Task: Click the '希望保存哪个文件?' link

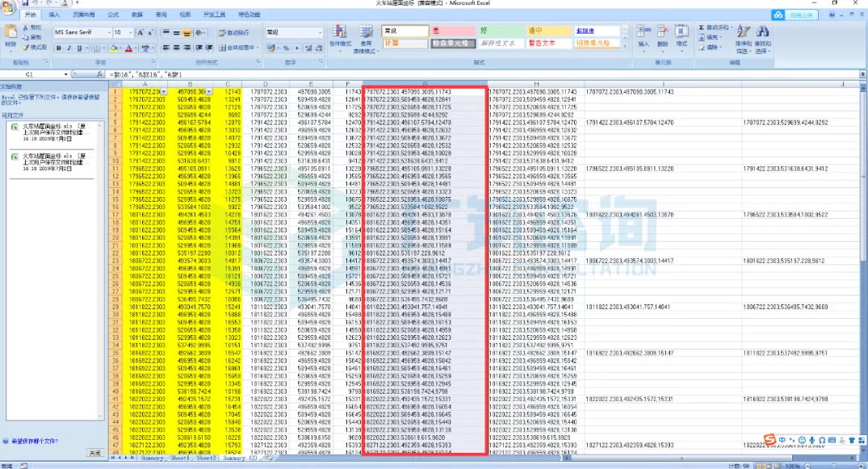Action: coord(35,442)
